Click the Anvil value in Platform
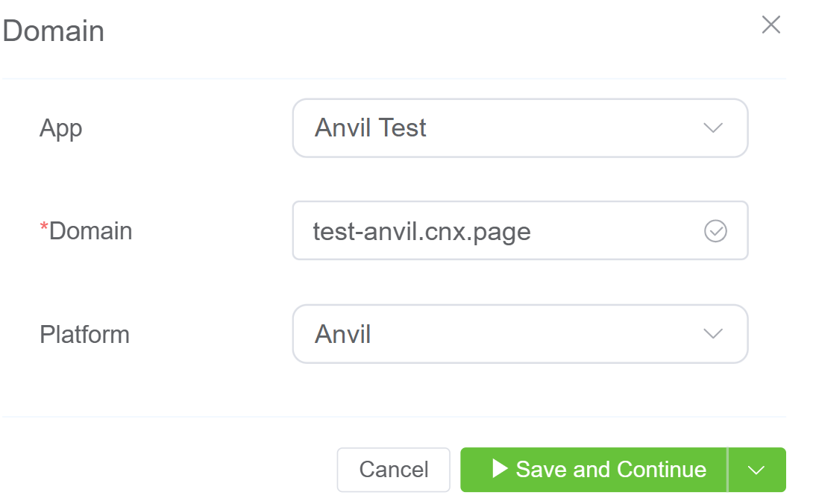The height and width of the screenshot is (504, 813). click(342, 334)
